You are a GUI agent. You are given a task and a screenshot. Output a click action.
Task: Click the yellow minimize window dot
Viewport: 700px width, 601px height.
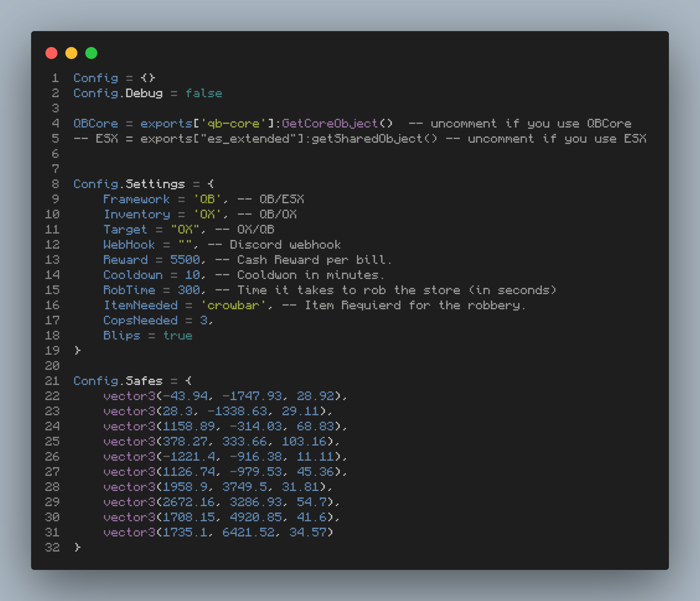[71, 53]
